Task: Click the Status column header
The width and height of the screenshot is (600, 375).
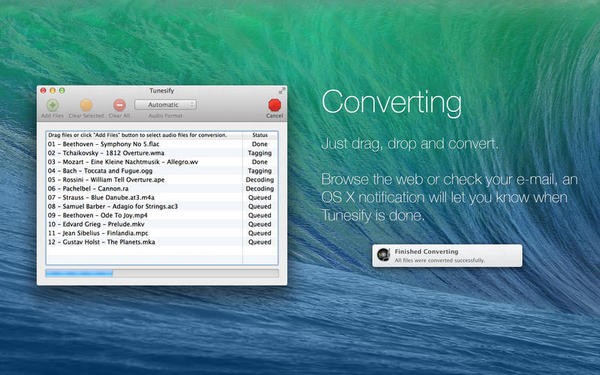Action: [260, 135]
